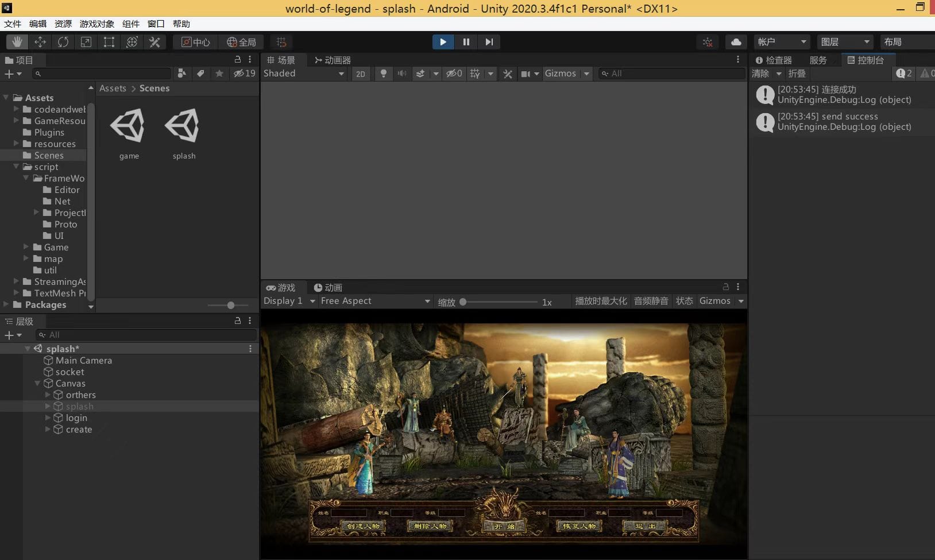Open the 帐户 account dropdown
The image size is (935, 560).
(782, 42)
